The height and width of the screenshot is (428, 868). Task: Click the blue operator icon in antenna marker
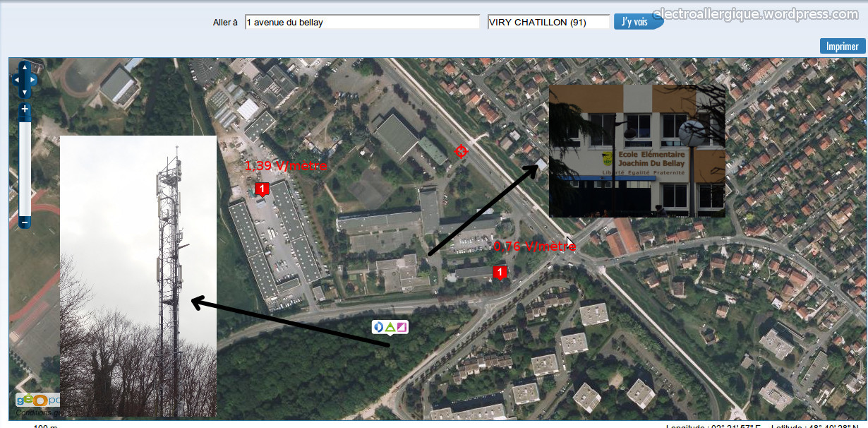(x=379, y=327)
